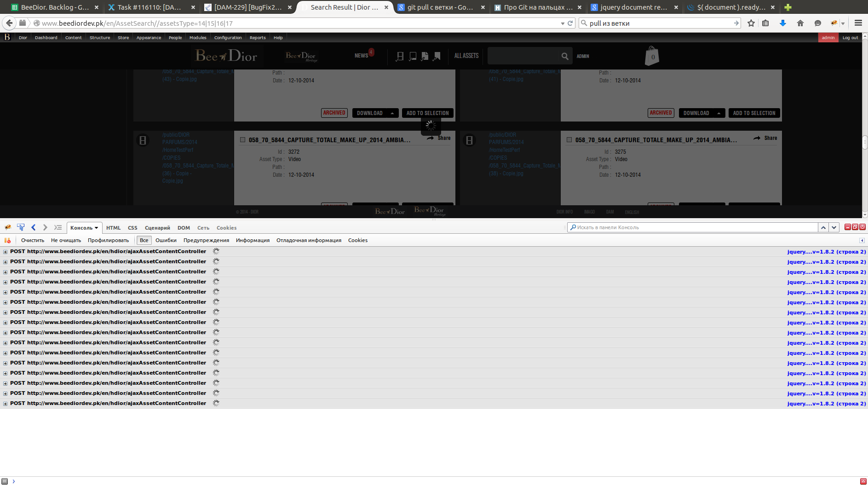Image resolution: width=868 pixels, height=486 pixels.
Task: Click the first bookmark-style icon in site header
Action: click(400, 56)
